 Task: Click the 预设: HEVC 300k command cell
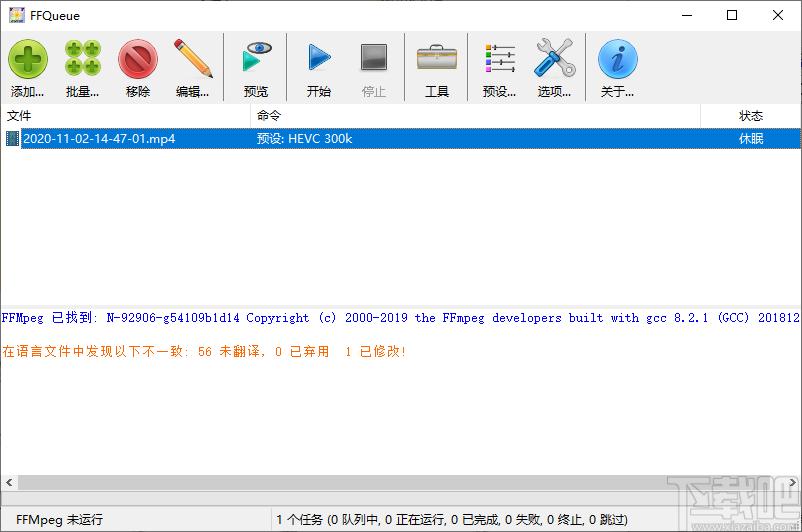[x=304, y=139]
